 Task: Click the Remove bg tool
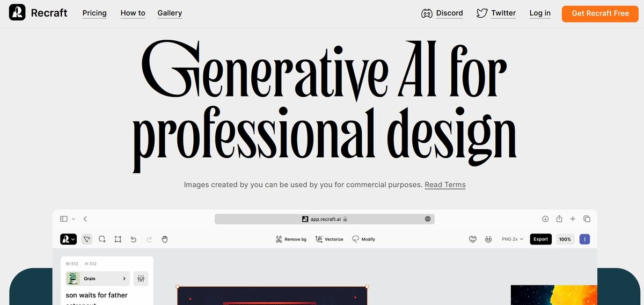291,239
